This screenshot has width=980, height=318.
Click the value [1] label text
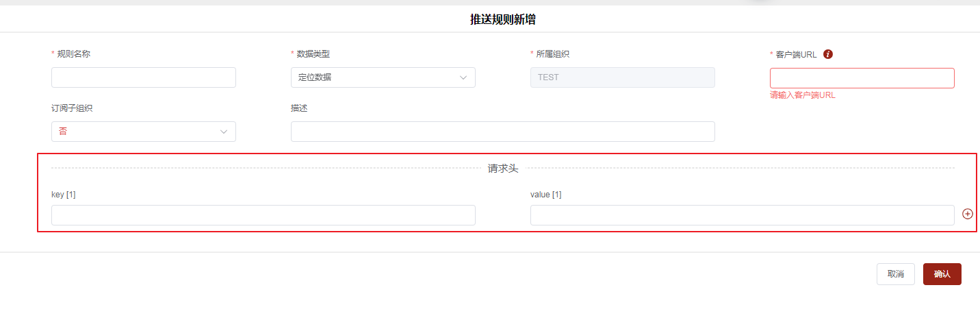(545, 195)
